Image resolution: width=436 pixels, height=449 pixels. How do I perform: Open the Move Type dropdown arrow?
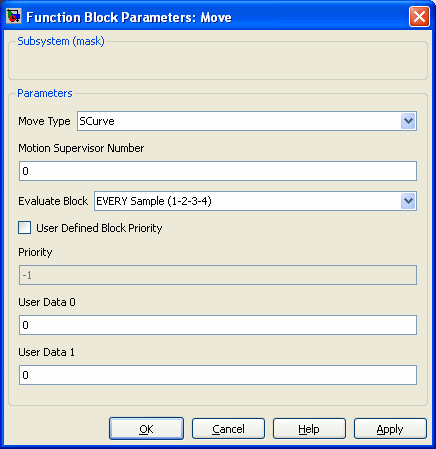pos(408,121)
